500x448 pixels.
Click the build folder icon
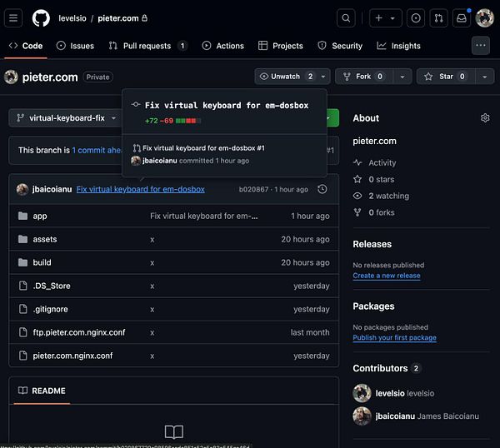point(22,262)
